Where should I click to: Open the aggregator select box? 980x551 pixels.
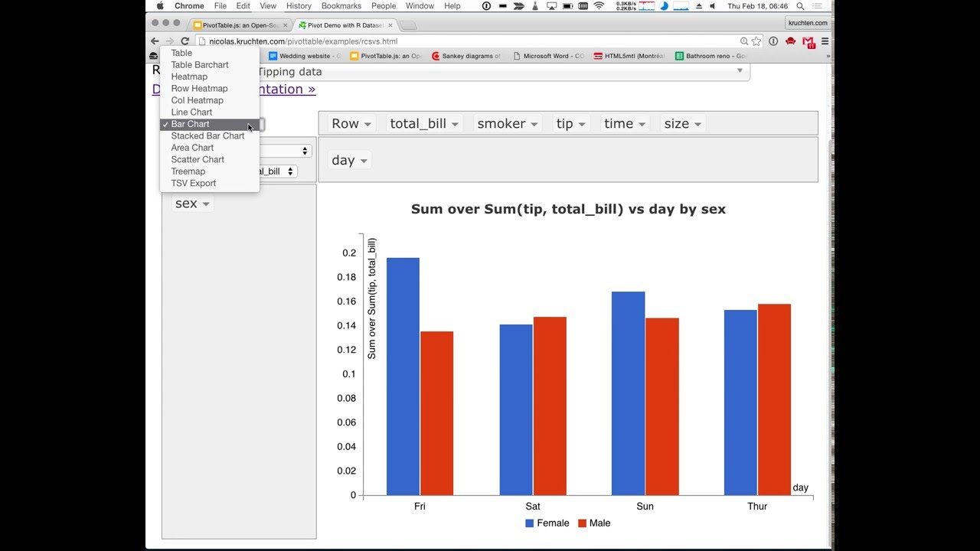(x=285, y=151)
